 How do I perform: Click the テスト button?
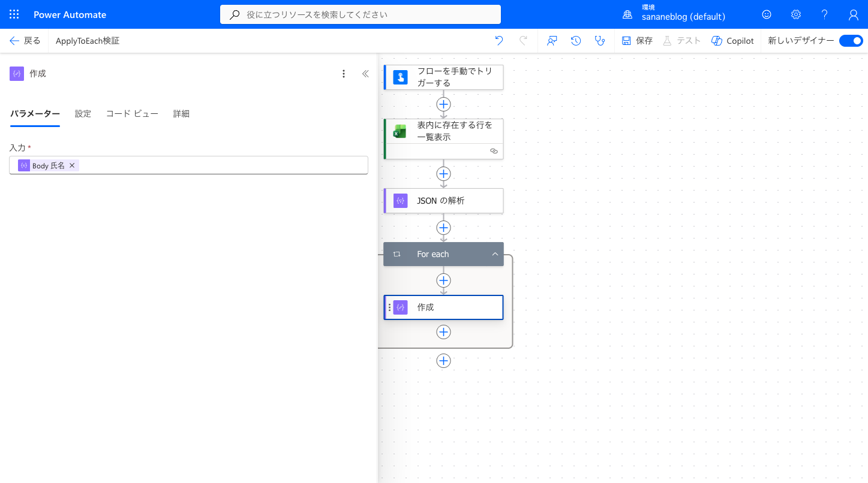681,41
